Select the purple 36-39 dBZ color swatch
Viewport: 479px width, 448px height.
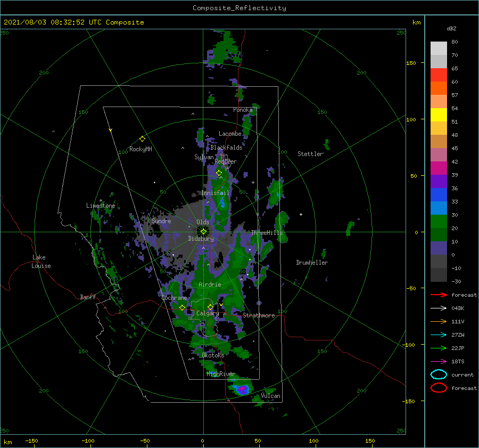click(x=439, y=182)
